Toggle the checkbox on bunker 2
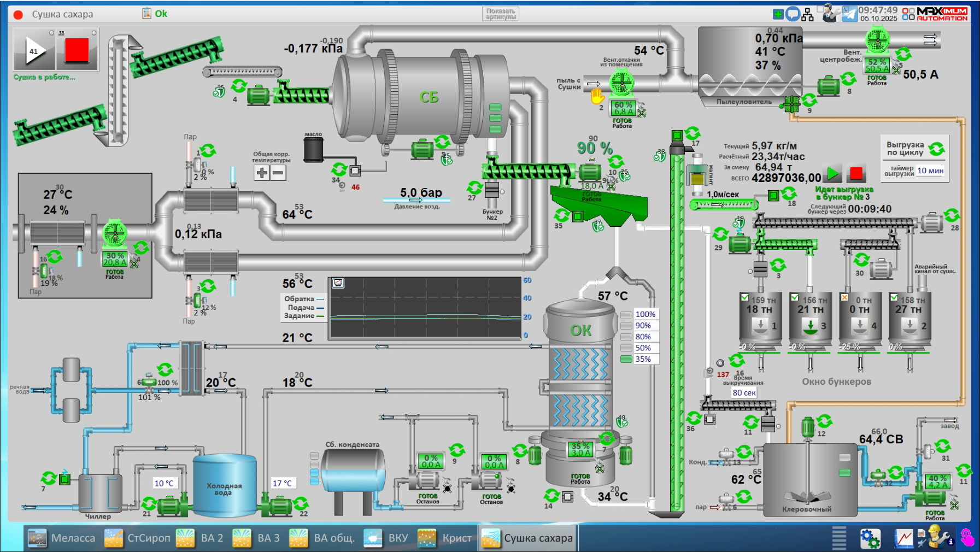980x552 pixels. tap(894, 298)
